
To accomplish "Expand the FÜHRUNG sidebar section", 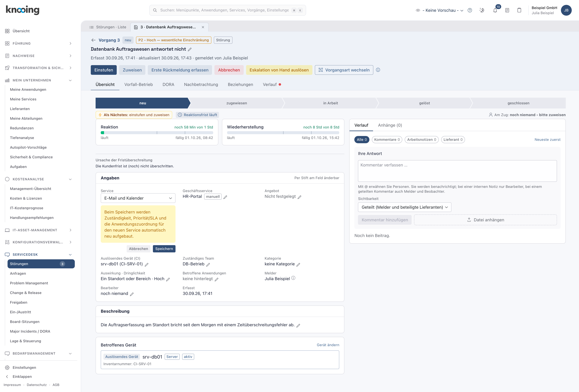I will tap(39, 43).
